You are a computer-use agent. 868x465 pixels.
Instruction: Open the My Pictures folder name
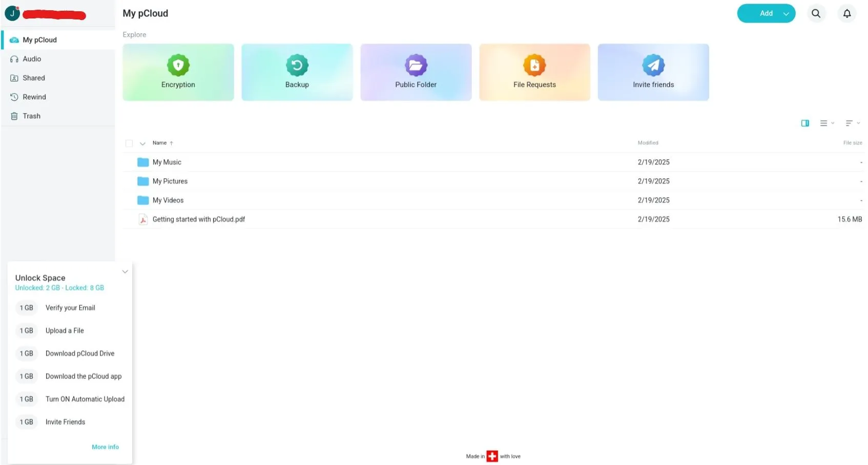pyautogui.click(x=170, y=181)
